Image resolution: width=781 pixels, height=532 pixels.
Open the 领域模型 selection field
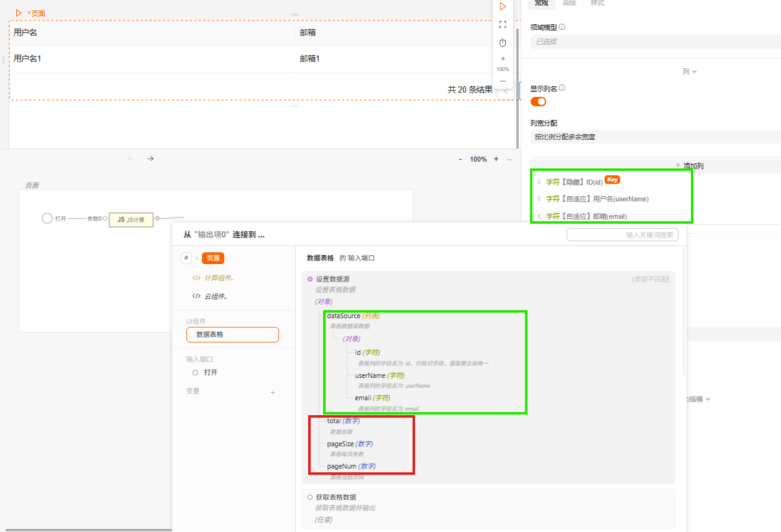(x=652, y=42)
